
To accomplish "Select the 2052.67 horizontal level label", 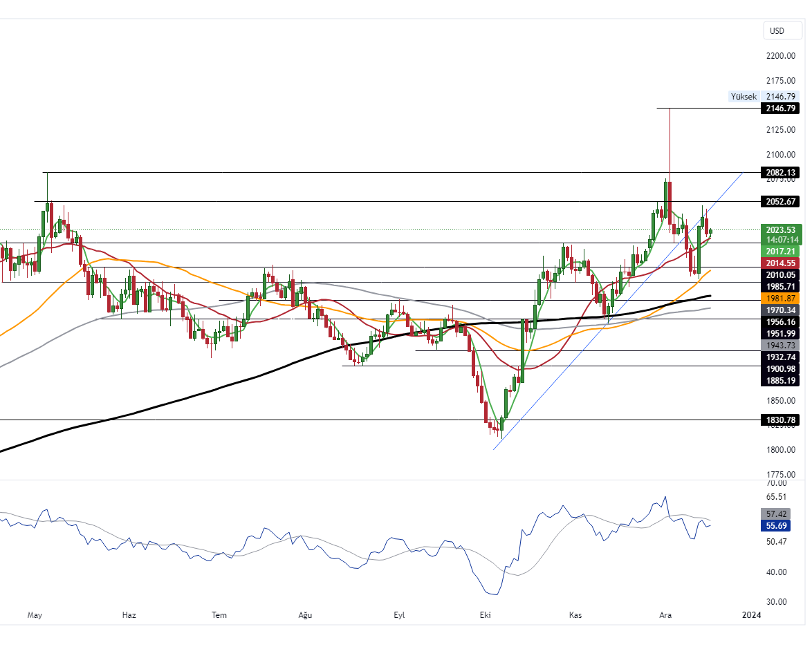I will (x=780, y=202).
